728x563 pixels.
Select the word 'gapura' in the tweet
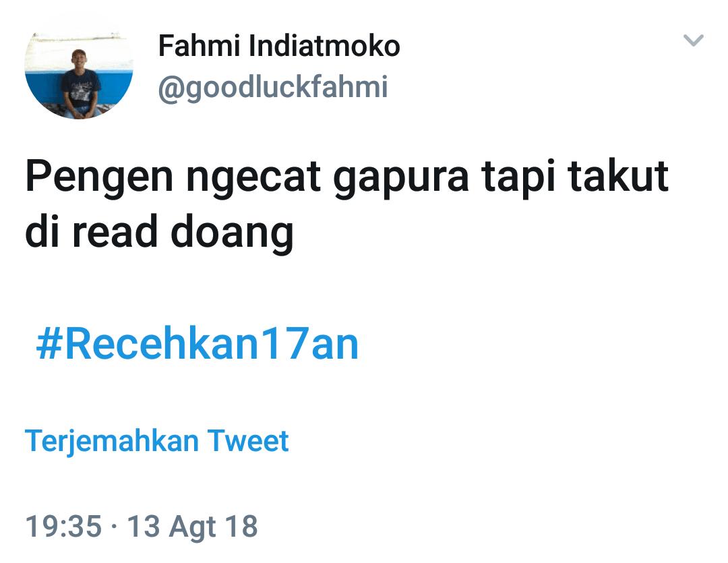pos(401,178)
